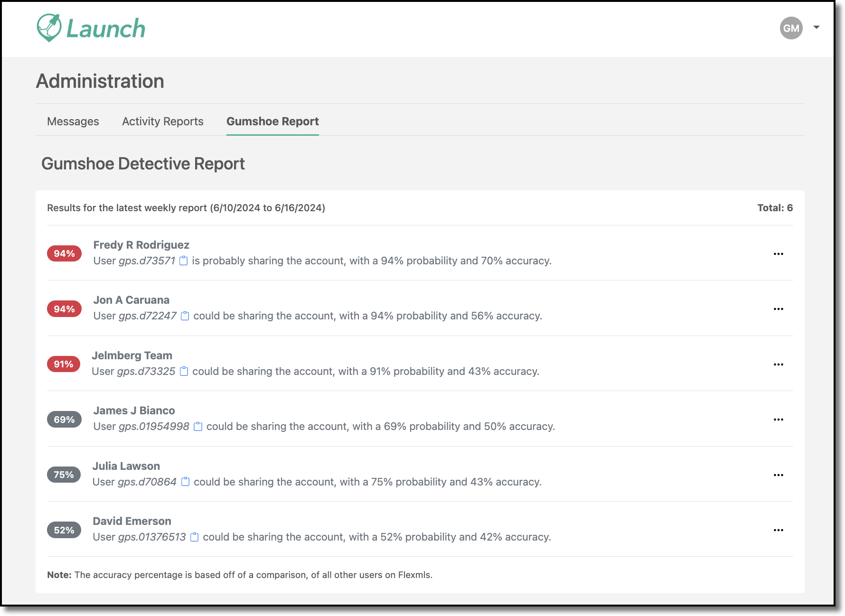
Task: Open Fredy R Rodriguez name link
Action: point(141,245)
